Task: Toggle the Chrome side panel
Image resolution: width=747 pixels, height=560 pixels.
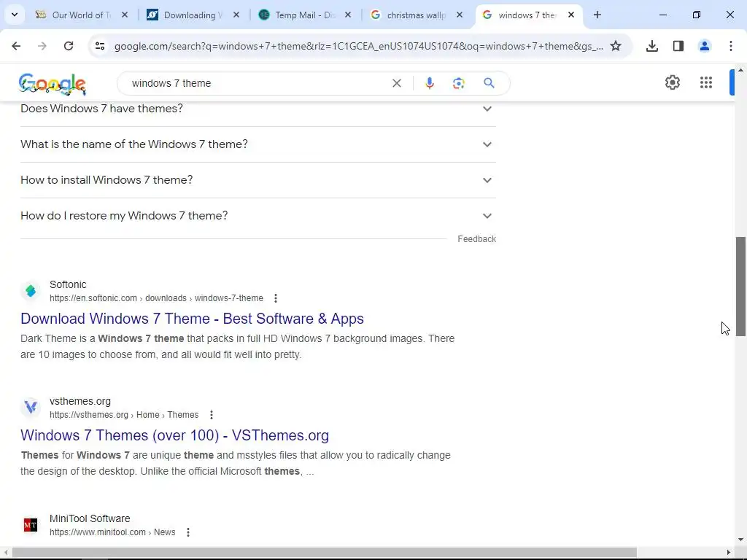Action: point(678,46)
